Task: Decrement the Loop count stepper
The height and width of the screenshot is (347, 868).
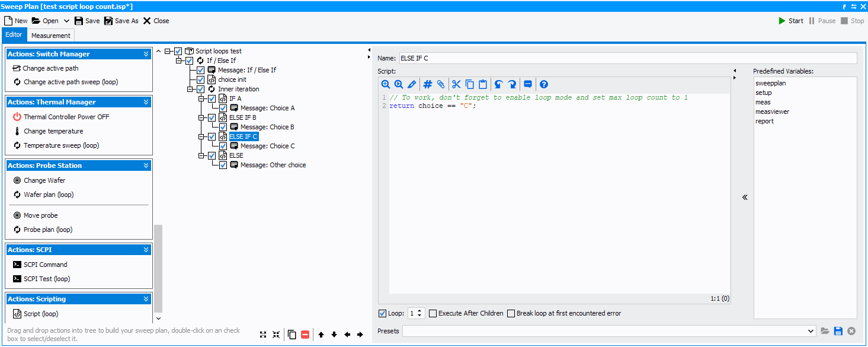Action: pyautogui.click(x=420, y=316)
